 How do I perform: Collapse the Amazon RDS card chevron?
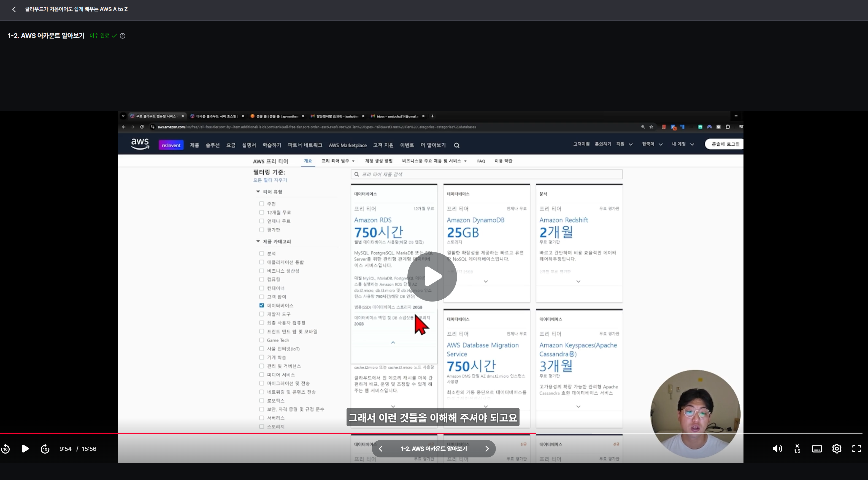click(x=393, y=343)
